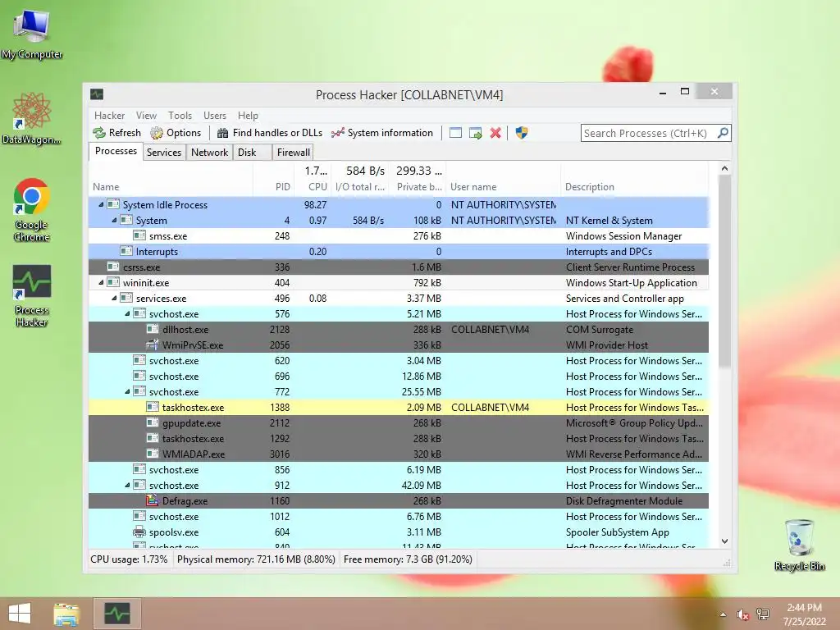Open System information
The image size is (840, 630).
tap(382, 133)
